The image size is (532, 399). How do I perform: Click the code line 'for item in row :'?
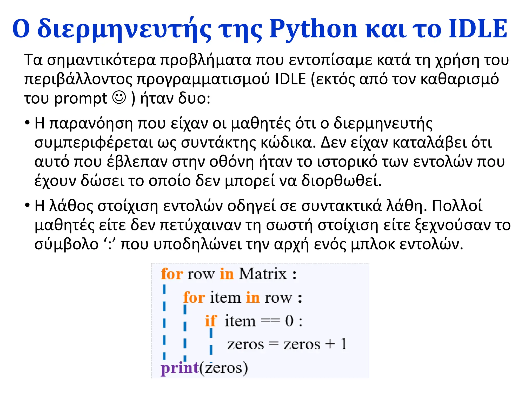[243, 297]
